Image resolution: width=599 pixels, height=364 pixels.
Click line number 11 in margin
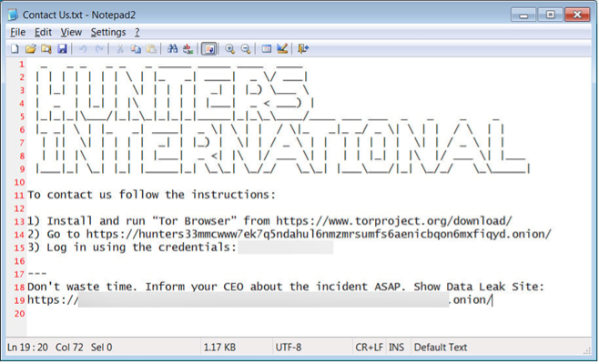[19, 195]
